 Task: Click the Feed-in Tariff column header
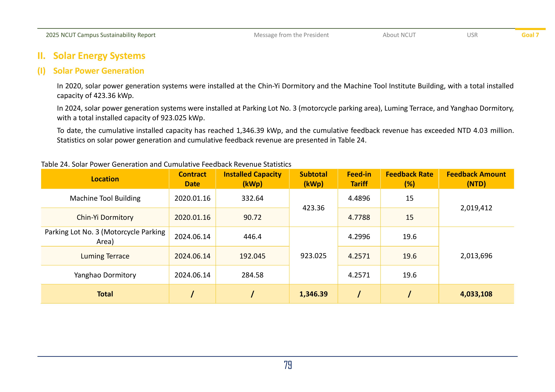[359, 179]
